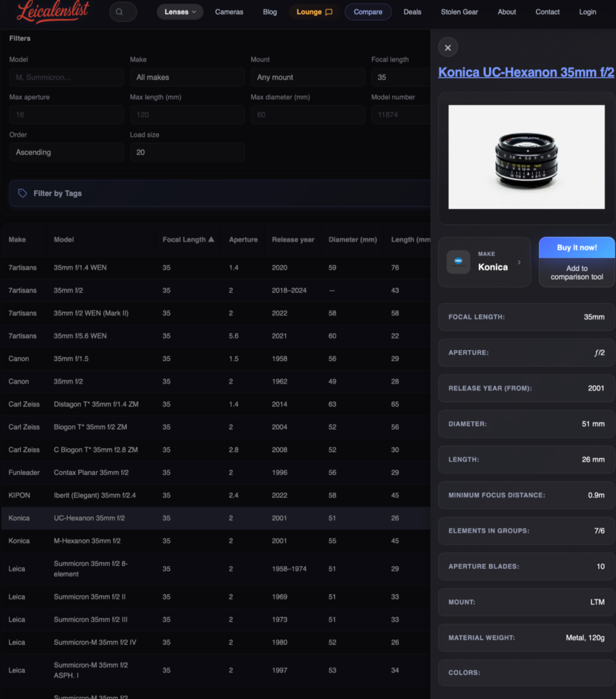Select Stolen Gear from the menu
Image resolution: width=616 pixels, height=699 pixels.
[459, 12]
